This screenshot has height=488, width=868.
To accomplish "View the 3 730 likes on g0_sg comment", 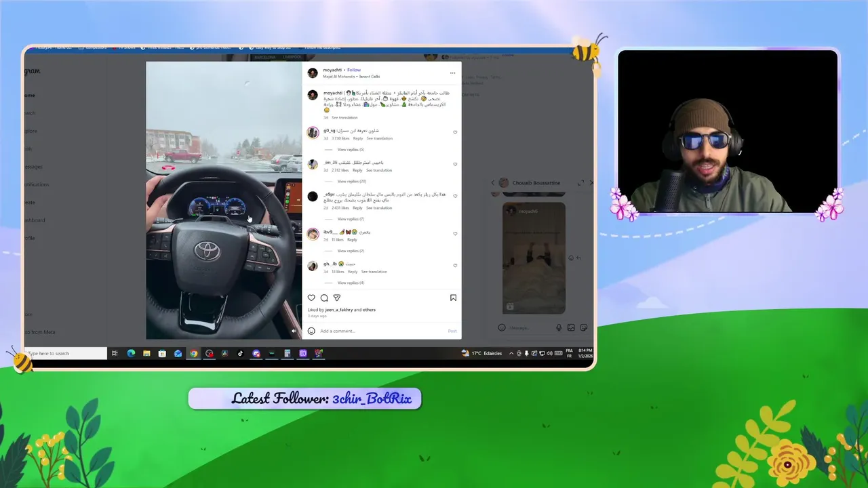I will click(340, 138).
